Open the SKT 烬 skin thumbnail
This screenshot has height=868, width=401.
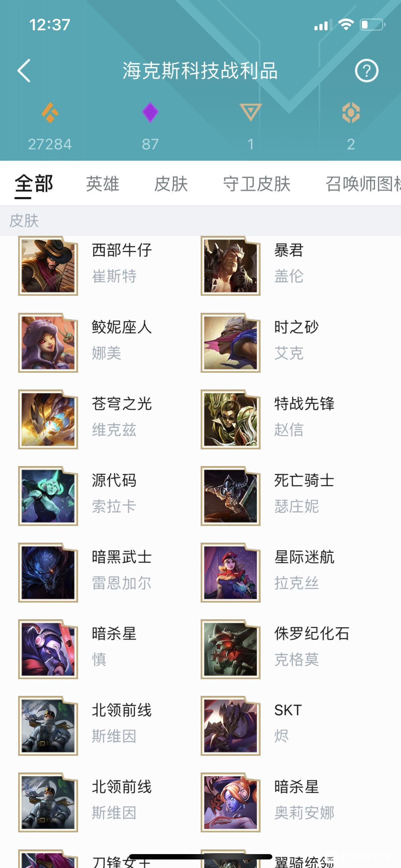pos(231,726)
